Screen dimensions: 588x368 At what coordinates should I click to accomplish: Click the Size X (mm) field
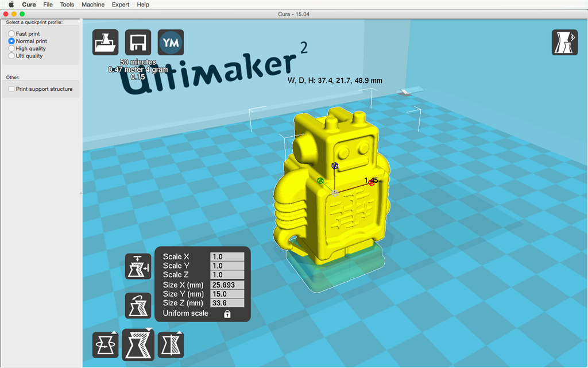(x=227, y=285)
